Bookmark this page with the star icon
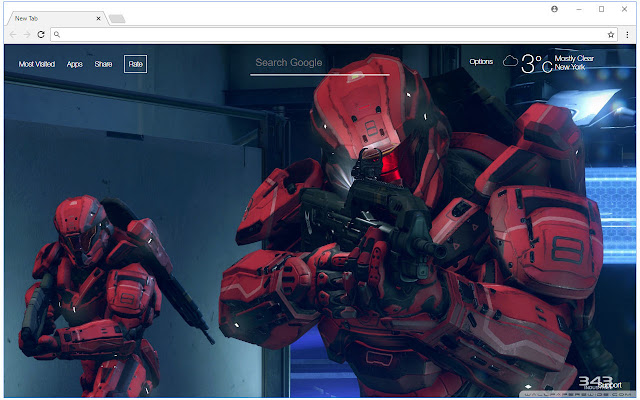Viewport: 640px width, 400px height. coord(611,35)
